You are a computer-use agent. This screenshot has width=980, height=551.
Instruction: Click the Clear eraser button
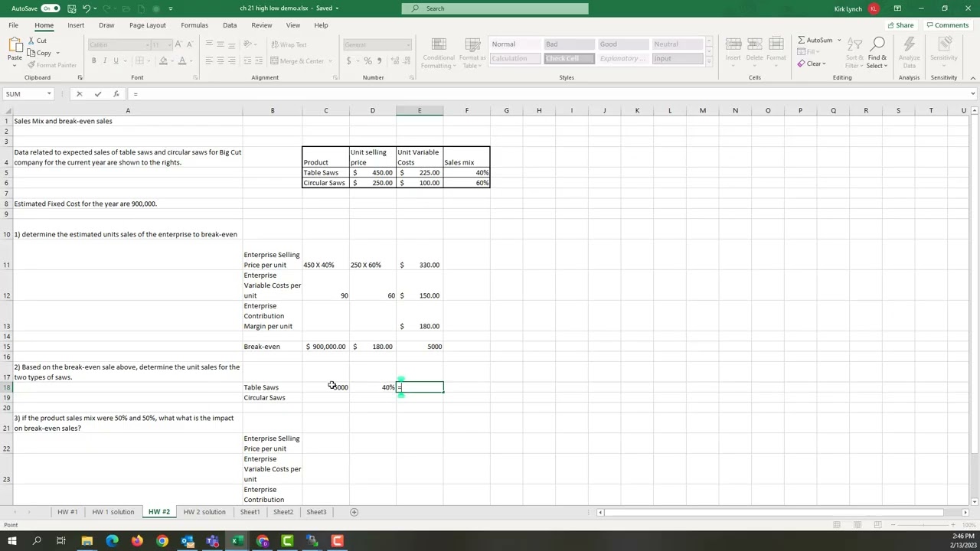810,64
